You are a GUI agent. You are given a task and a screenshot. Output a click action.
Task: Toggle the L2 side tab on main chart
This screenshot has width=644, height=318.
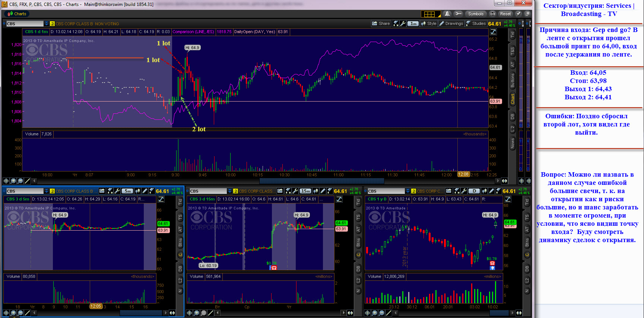[513, 128]
